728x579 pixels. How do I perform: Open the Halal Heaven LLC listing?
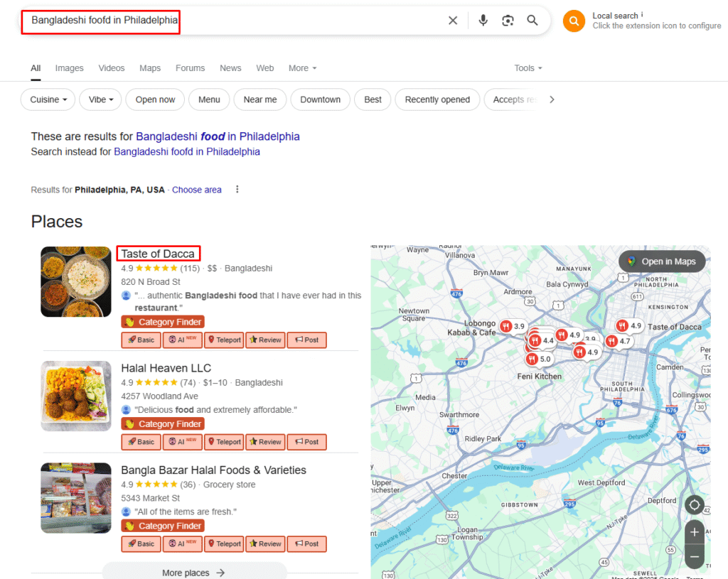(x=166, y=369)
